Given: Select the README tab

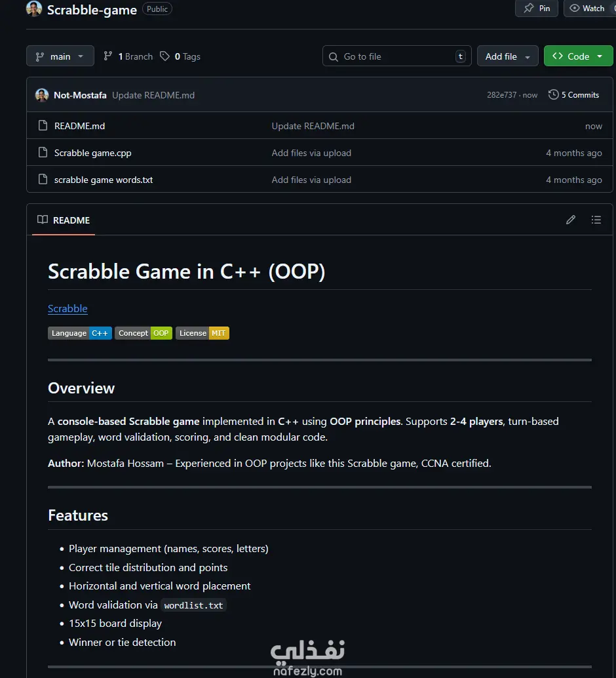Looking at the screenshot, I should point(64,220).
